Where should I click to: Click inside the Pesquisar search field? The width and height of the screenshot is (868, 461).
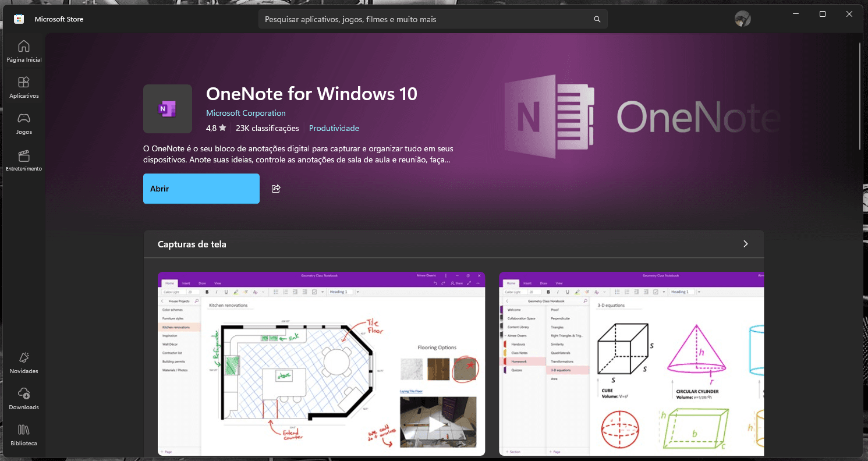click(408, 19)
